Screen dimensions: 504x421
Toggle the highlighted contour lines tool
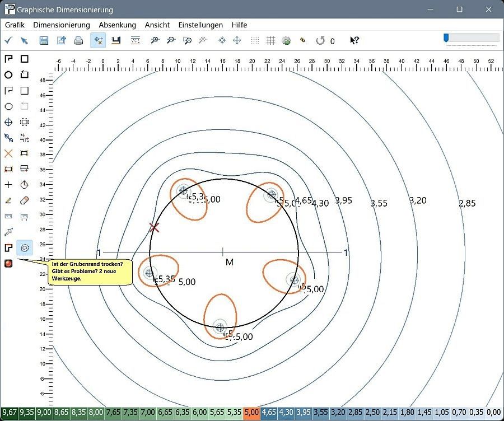24,247
